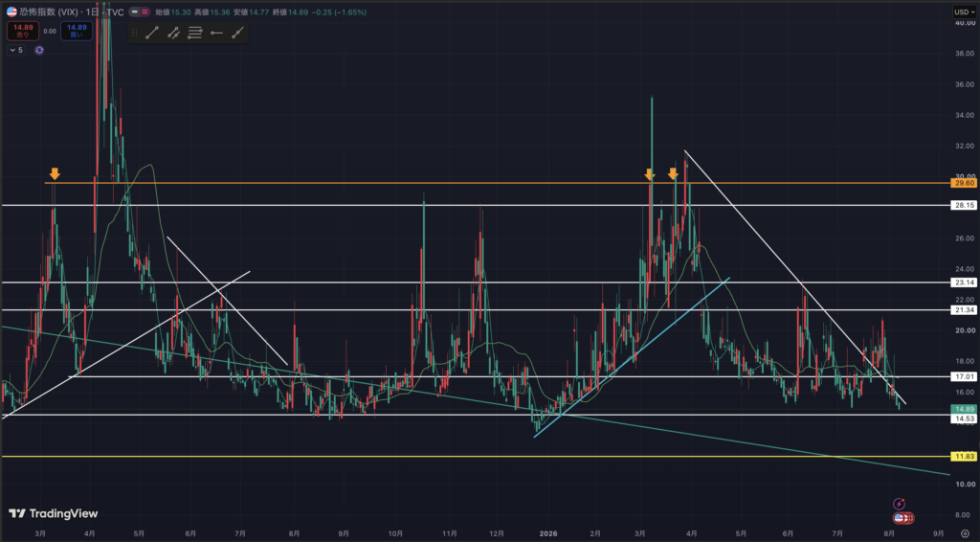Open the USD currency dropdown
980x542 pixels.
tap(965, 11)
